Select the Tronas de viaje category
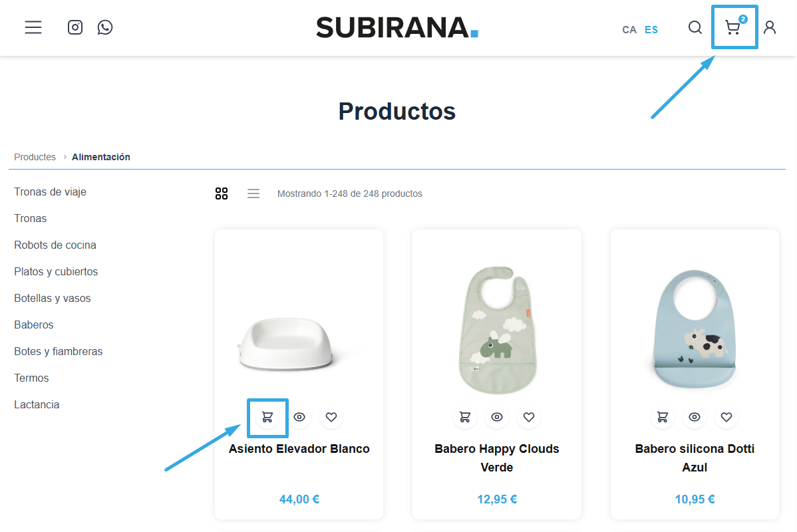This screenshot has width=797, height=532. (x=50, y=192)
